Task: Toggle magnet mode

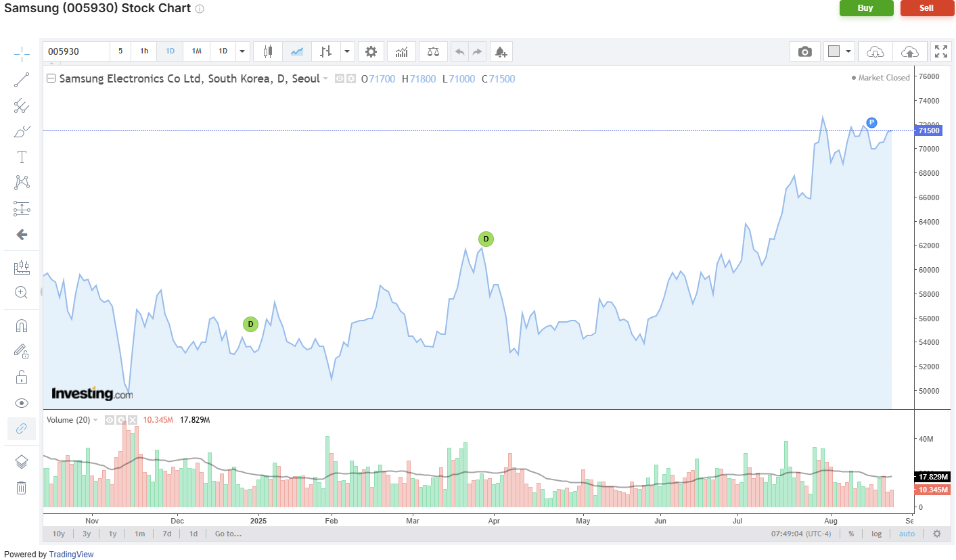Action: (x=22, y=325)
